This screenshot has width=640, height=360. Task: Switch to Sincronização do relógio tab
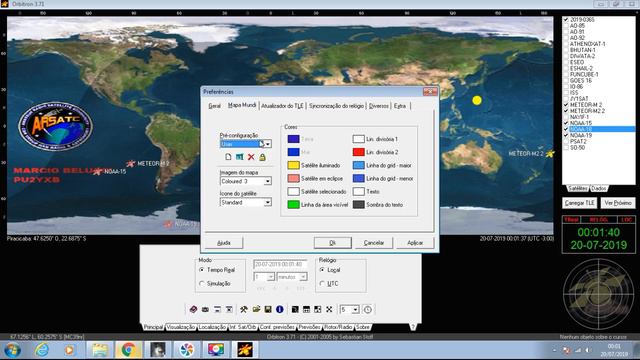tap(336, 106)
